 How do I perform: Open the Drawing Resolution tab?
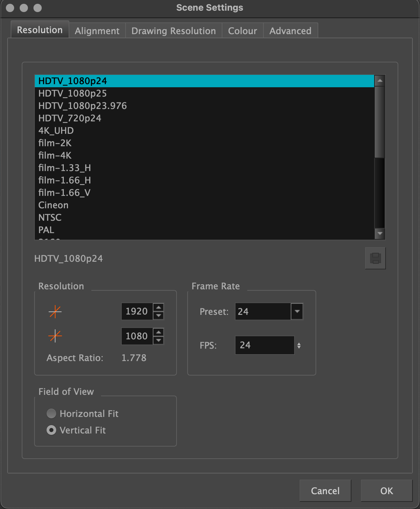[x=173, y=31]
